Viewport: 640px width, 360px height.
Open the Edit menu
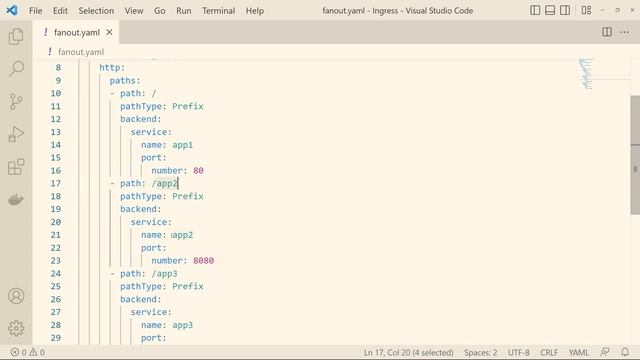tap(60, 11)
